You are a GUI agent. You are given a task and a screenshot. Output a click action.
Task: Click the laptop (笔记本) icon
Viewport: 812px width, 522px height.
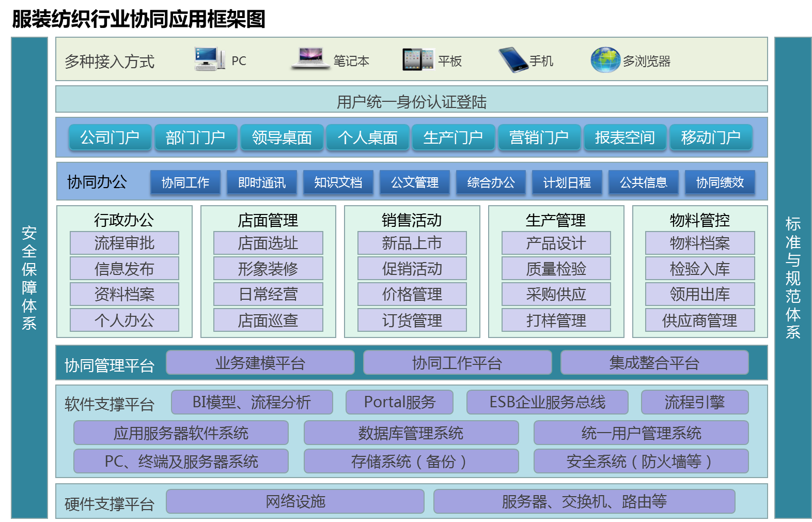[311, 58]
